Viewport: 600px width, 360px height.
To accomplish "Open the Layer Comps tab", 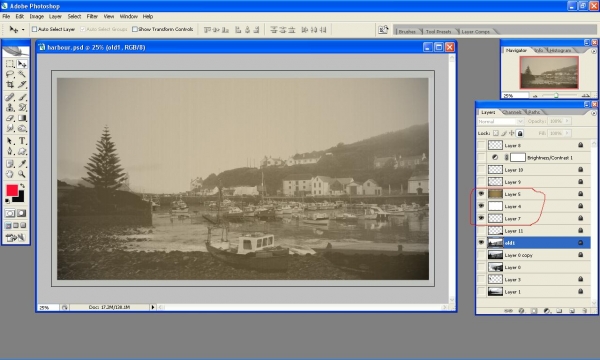I will click(x=476, y=31).
